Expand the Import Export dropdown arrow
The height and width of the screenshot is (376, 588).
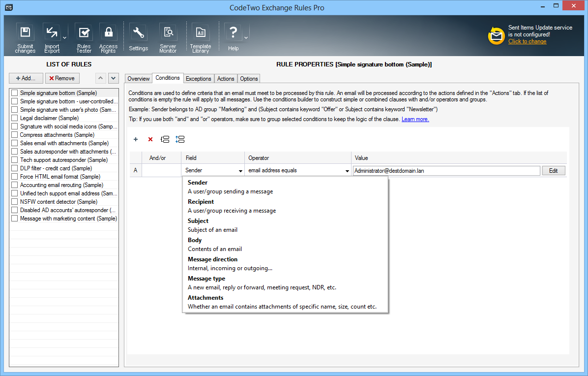[64, 37]
